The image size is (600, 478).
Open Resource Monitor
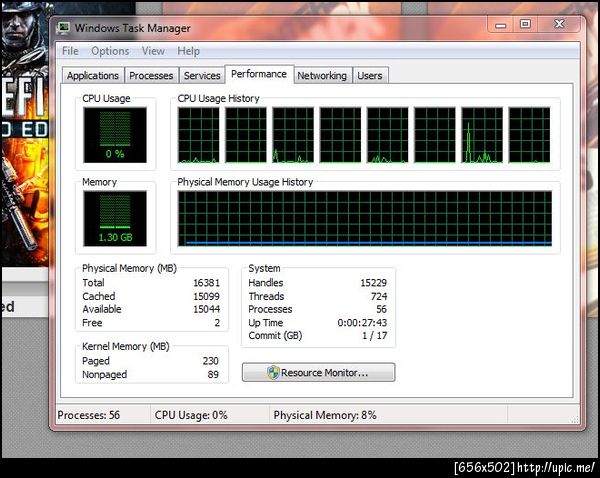[x=318, y=372]
